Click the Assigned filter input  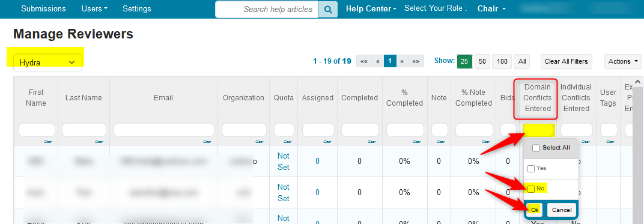tap(317, 130)
